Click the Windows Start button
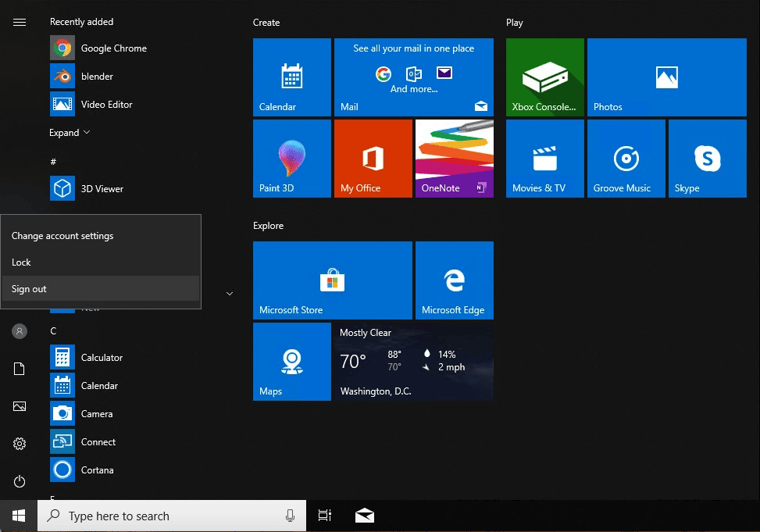 19,516
